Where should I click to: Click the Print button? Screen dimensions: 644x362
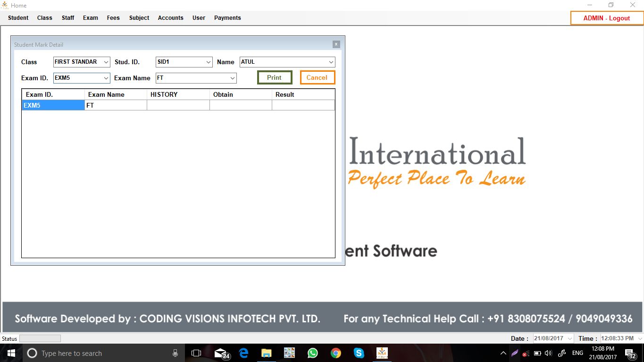pyautogui.click(x=275, y=77)
